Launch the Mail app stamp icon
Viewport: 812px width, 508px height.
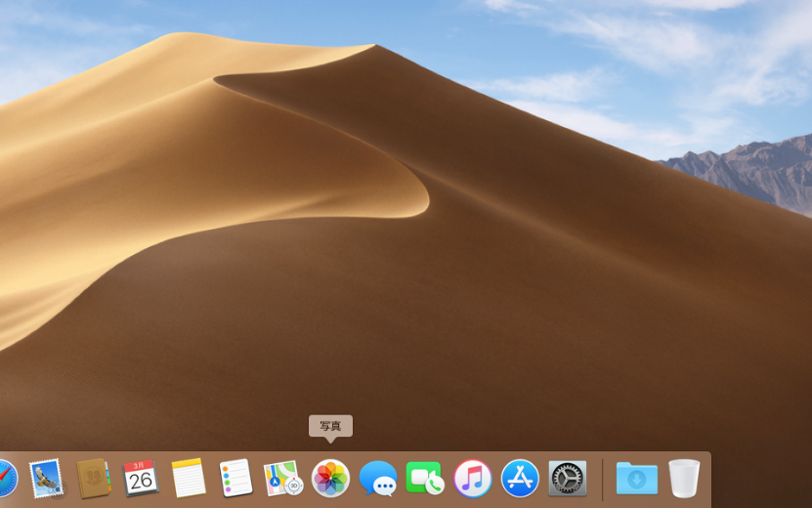[x=46, y=479]
